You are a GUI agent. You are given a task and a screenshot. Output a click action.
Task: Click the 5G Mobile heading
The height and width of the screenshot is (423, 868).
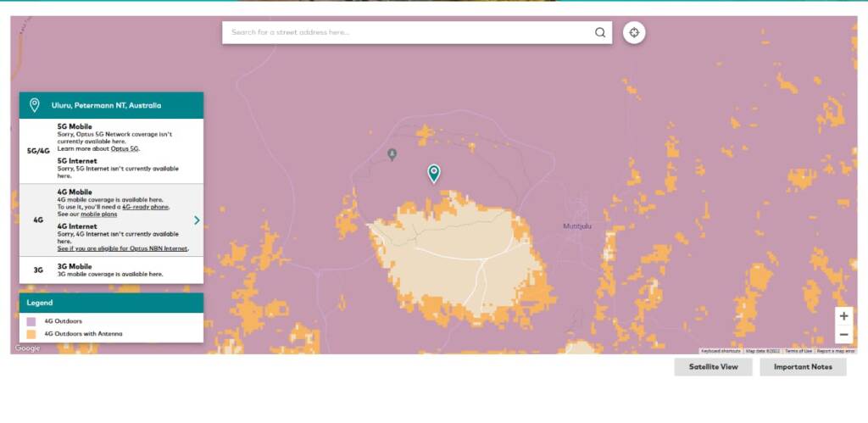(75, 127)
